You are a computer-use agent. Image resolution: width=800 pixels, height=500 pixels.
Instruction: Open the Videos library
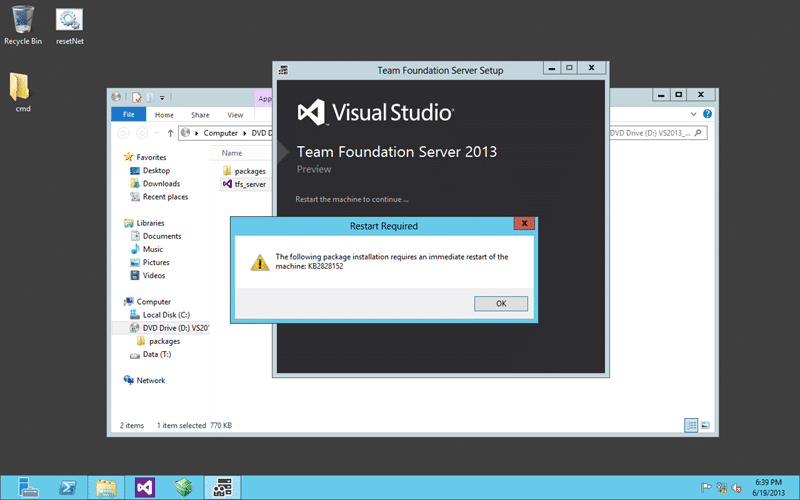148,276
